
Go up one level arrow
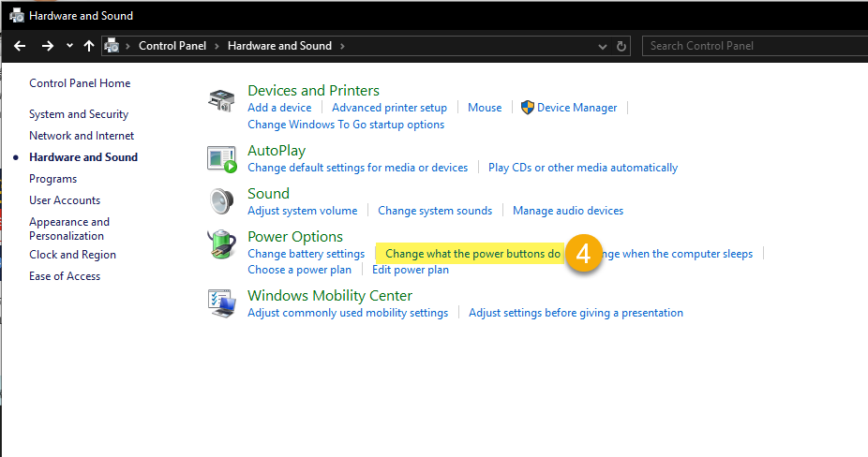pyautogui.click(x=88, y=46)
